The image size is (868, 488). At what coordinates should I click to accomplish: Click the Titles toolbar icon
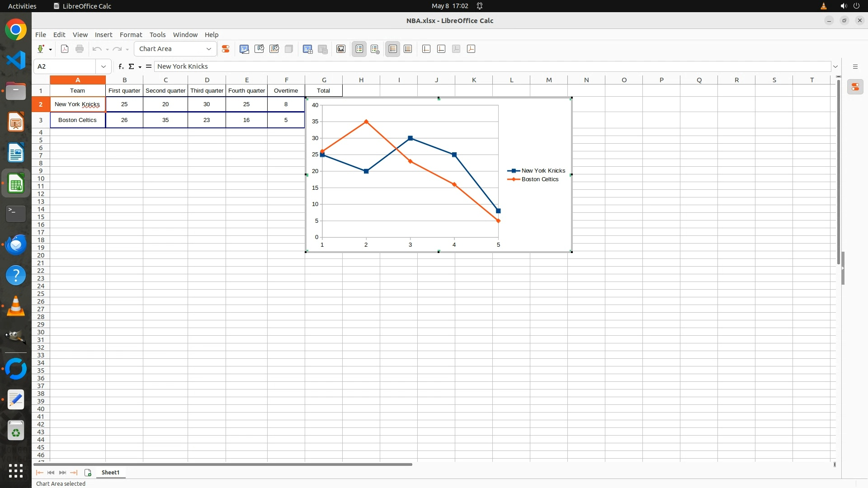pyautogui.click(x=341, y=49)
